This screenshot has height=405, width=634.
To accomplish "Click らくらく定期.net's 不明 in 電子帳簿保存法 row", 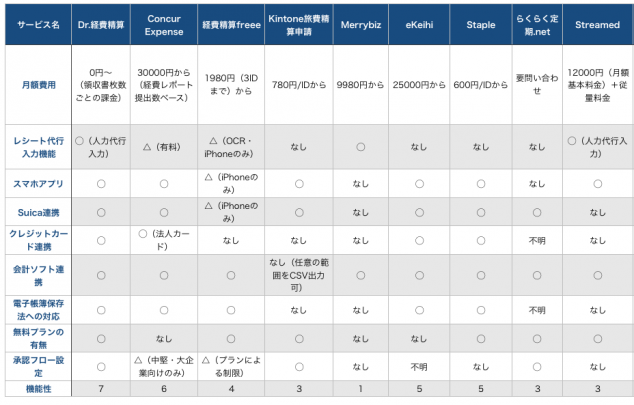I will coord(537,310).
